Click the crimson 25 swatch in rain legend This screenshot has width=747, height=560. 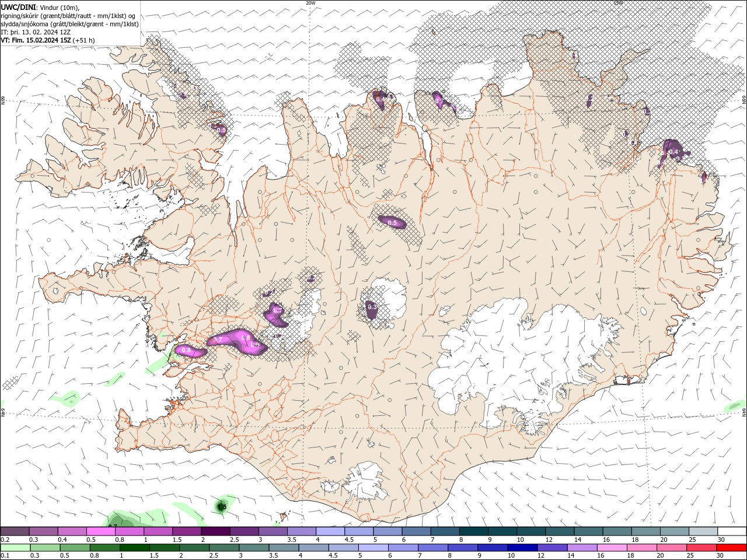coord(701,548)
